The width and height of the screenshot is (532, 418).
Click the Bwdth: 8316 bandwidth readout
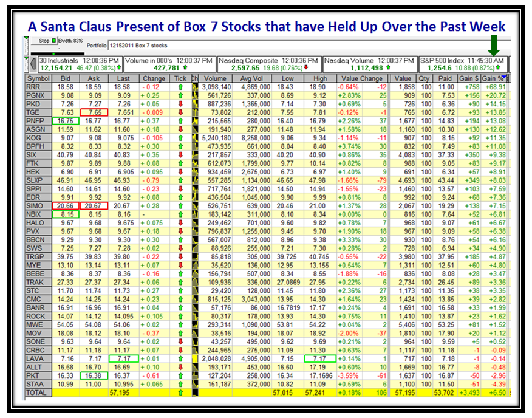point(70,41)
